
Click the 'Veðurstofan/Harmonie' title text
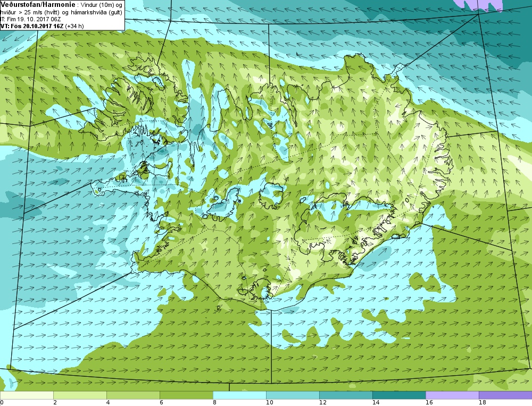tap(37, 5)
